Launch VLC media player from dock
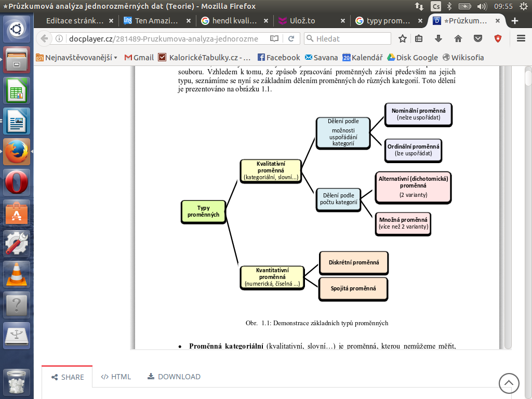Screen dimensions: 532x399 point(17,274)
